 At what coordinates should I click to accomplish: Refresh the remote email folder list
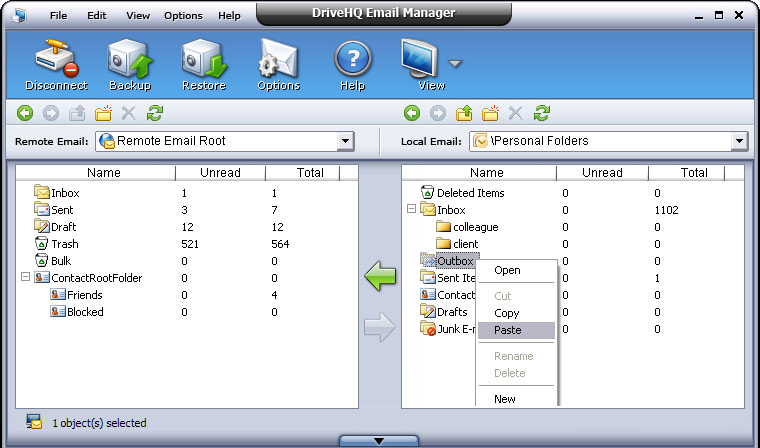(155, 113)
